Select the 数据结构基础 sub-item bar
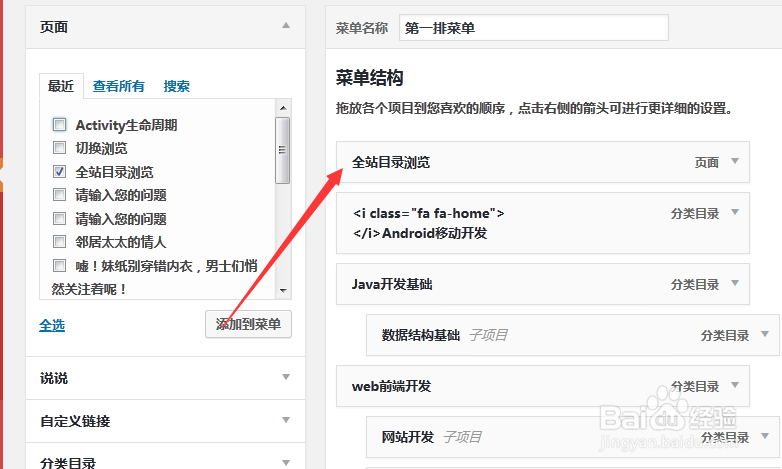This screenshot has height=469, width=782. [x=573, y=335]
